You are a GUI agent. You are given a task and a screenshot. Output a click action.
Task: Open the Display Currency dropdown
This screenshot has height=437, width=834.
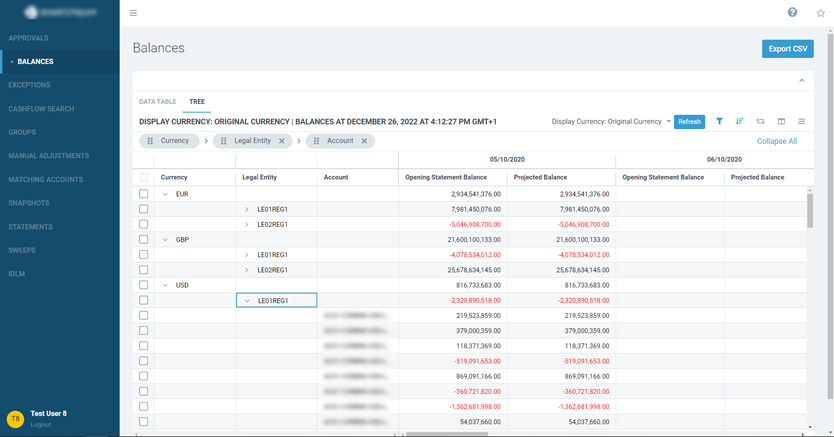612,122
